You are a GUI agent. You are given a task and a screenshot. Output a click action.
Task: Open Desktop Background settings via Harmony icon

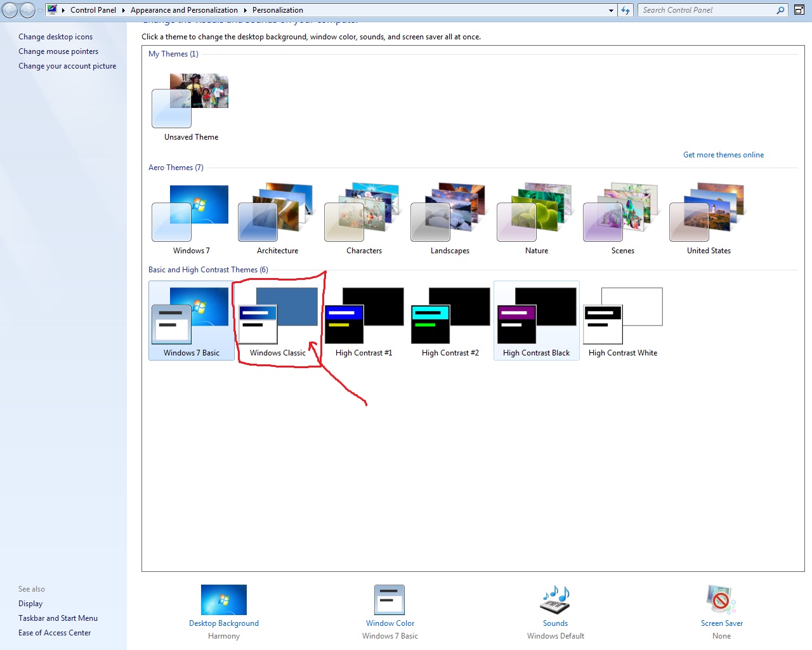(x=223, y=600)
